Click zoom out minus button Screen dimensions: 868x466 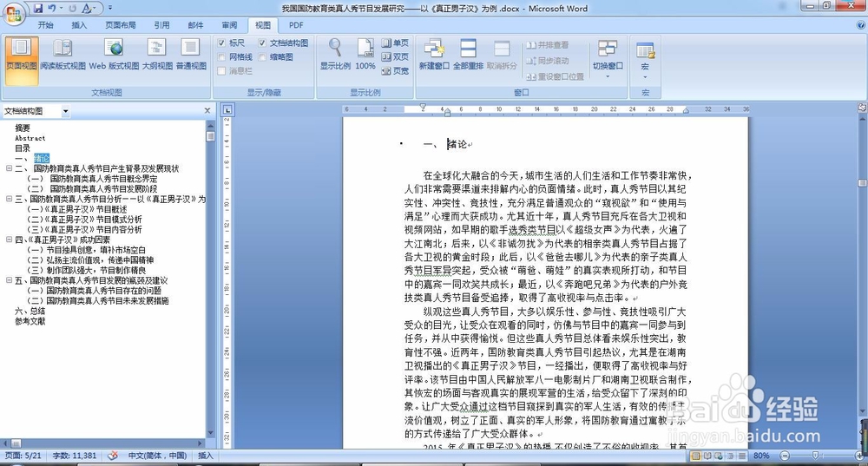click(x=785, y=456)
